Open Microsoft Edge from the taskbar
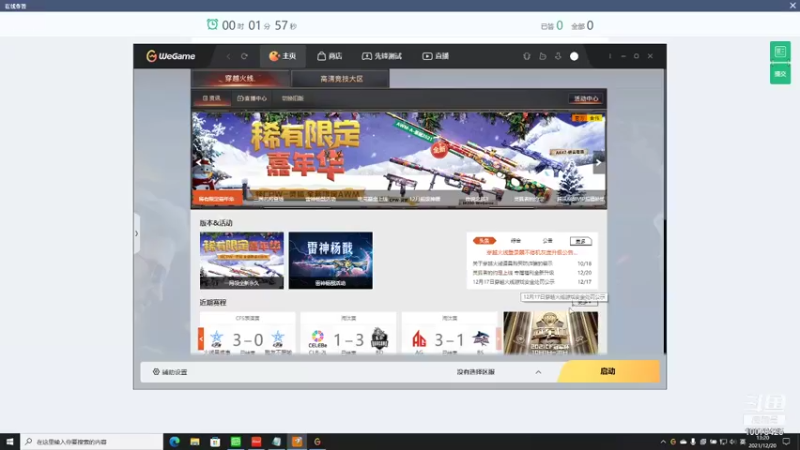The image size is (800, 450). 174,442
